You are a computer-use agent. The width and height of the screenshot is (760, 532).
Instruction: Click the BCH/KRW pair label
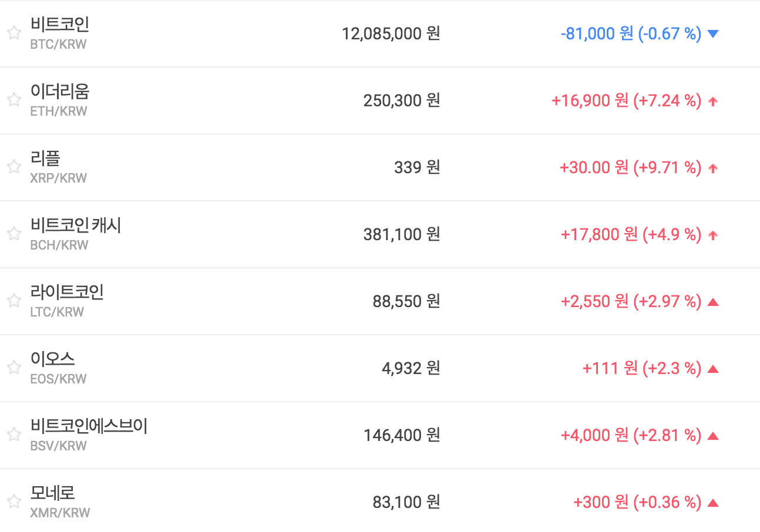click(59, 245)
